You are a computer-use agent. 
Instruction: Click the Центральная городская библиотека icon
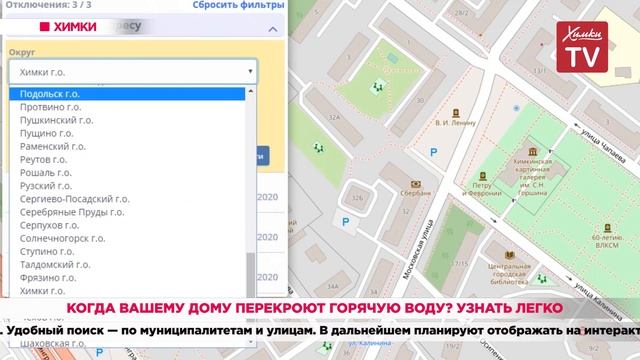coord(509,256)
